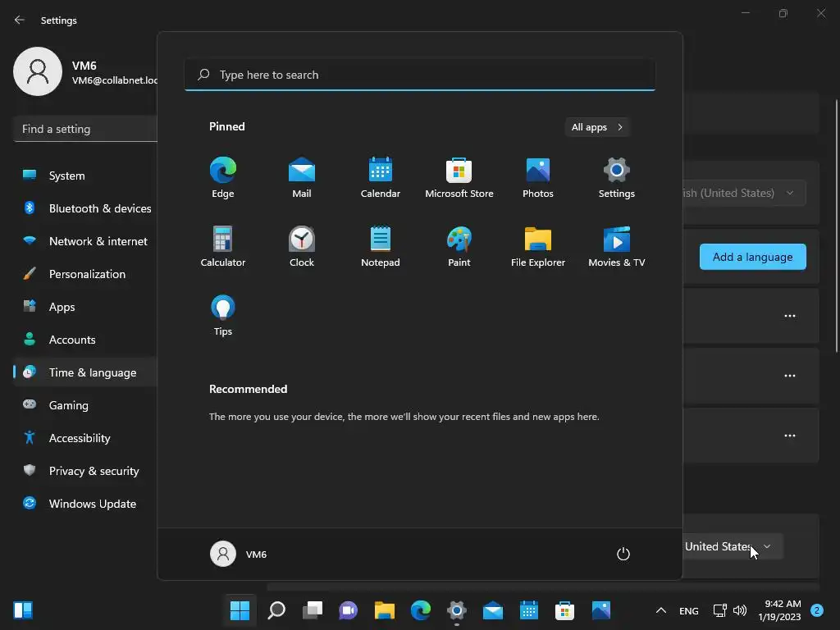Open Edge browser from the taskbar
Image resolution: width=840 pixels, height=630 pixels.
pos(421,610)
